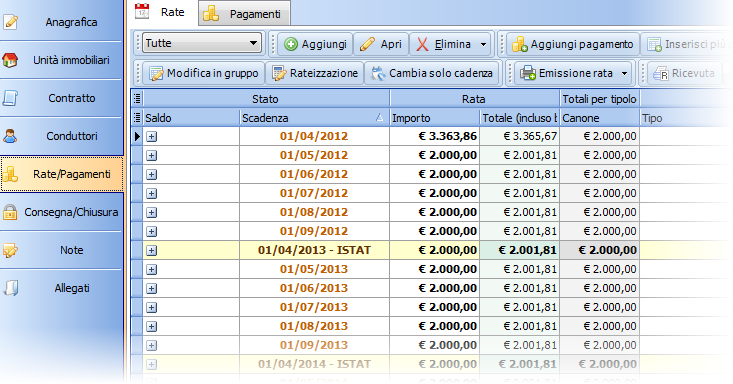The image size is (733, 384).
Task: Click Modifica in gruppo button
Action: tap(203, 73)
